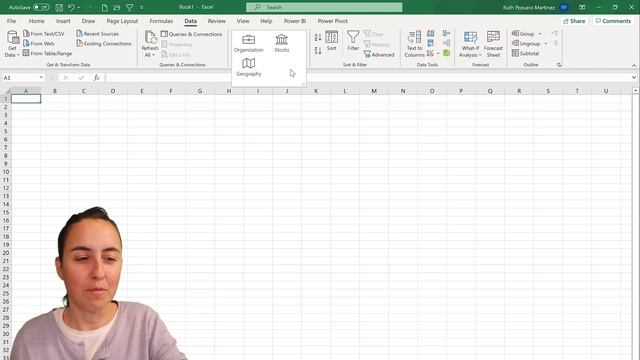Select column header D
Image resolution: width=640 pixels, height=360 pixels.
tap(113, 91)
